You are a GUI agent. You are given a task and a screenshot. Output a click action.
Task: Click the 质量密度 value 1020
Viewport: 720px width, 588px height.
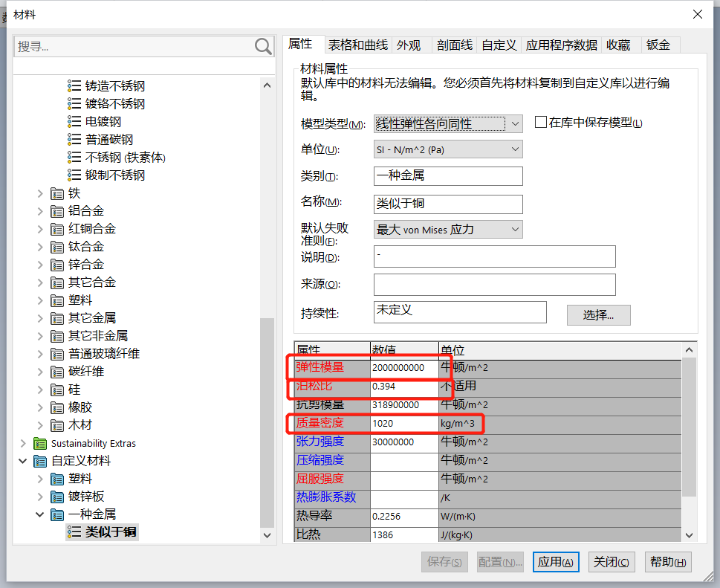(404, 424)
